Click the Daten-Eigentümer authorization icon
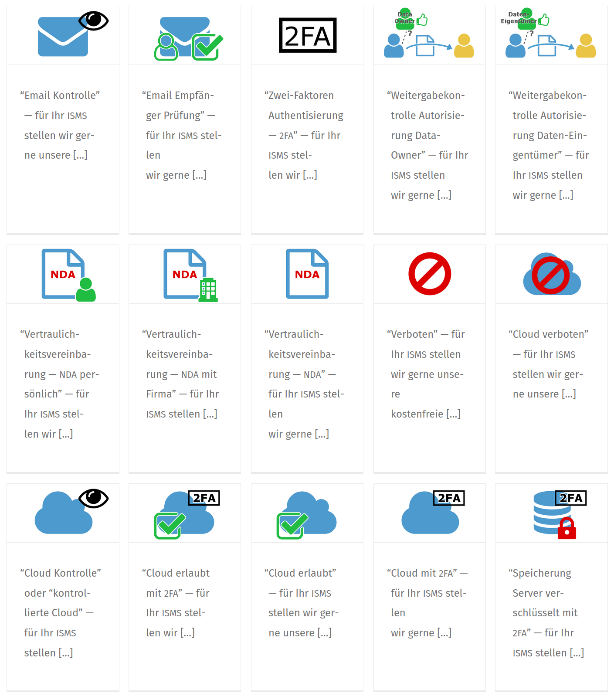 (551, 36)
